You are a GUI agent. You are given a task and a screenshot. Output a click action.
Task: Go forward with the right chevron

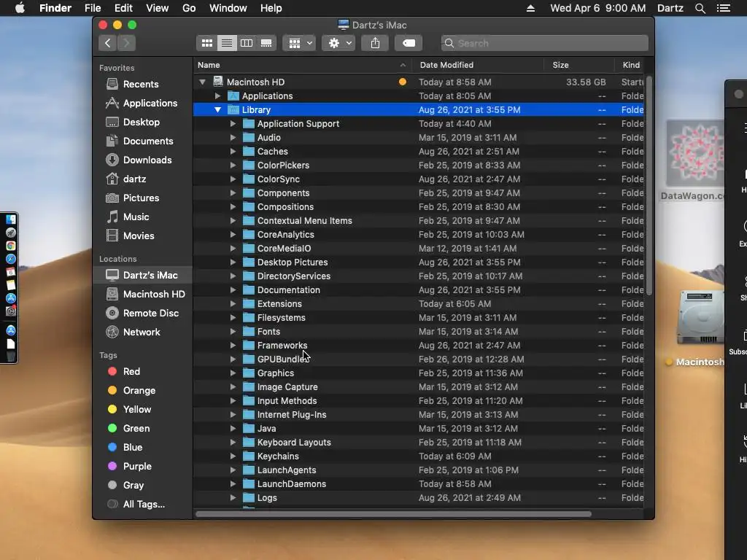(x=127, y=43)
